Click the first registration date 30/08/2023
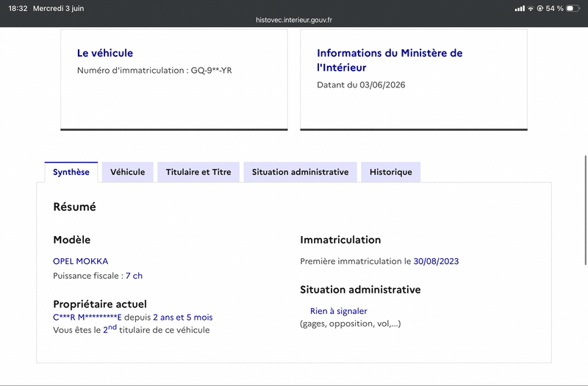The image size is (588, 386). 436,261
